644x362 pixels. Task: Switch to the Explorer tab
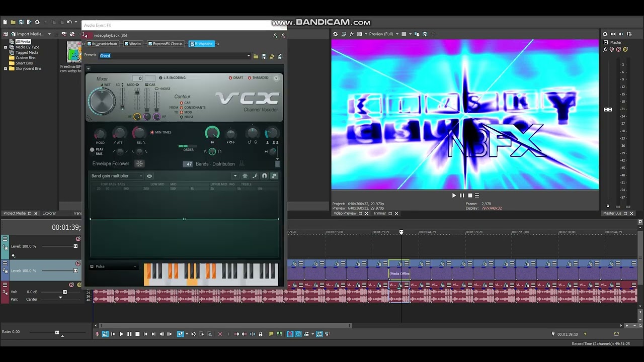coord(49,213)
